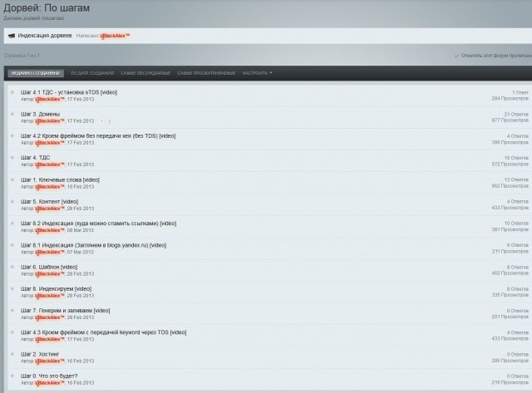Click 'Страница 1 из 1' pagination text
The image size is (532, 393).
click(x=22, y=56)
